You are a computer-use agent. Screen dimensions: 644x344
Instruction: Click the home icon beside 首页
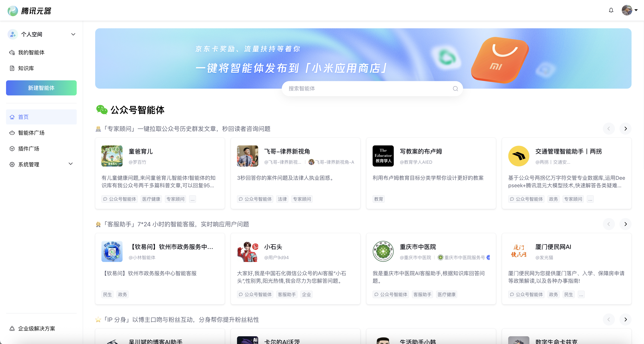coord(12,117)
